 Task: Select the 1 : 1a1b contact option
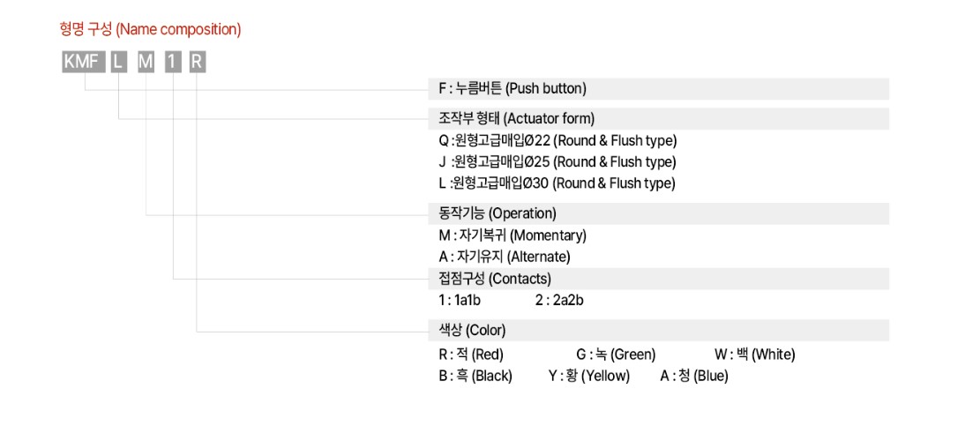460,301
